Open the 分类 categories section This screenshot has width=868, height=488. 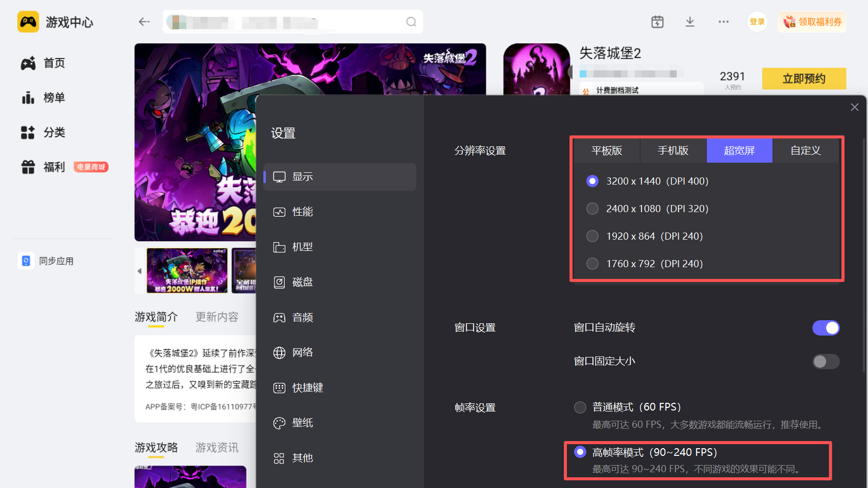coord(43,133)
